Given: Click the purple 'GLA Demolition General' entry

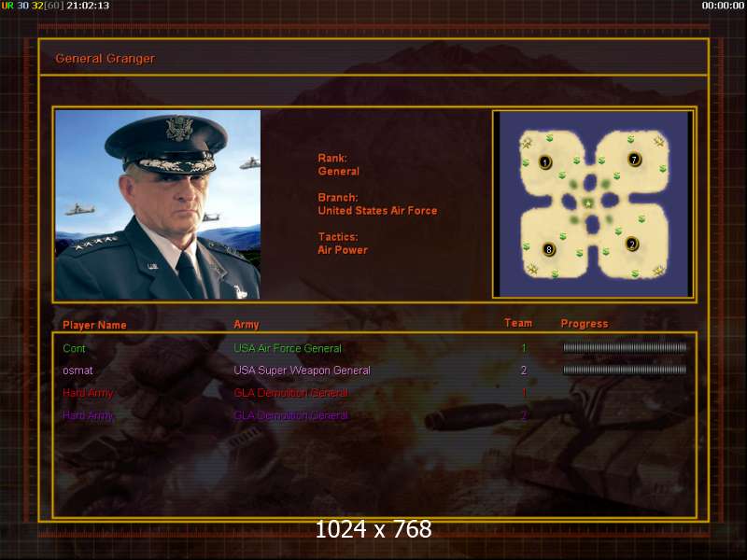Looking at the screenshot, I should (290, 415).
